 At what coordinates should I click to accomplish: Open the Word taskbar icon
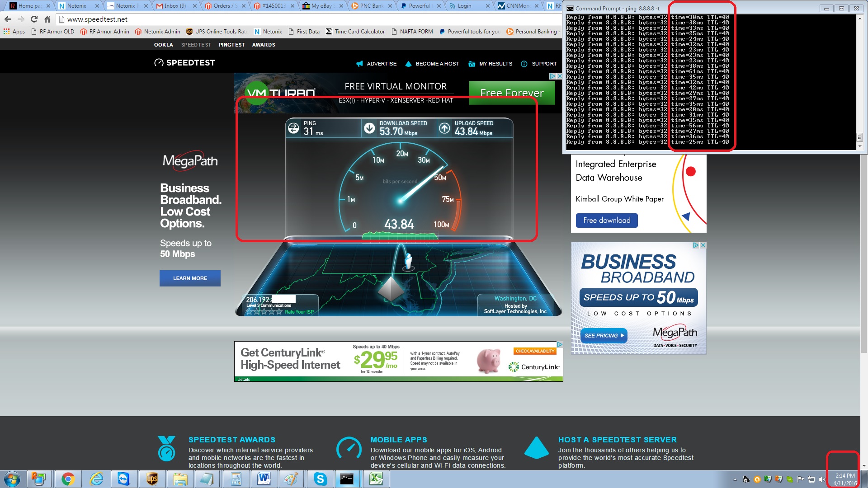[x=264, y=479]
